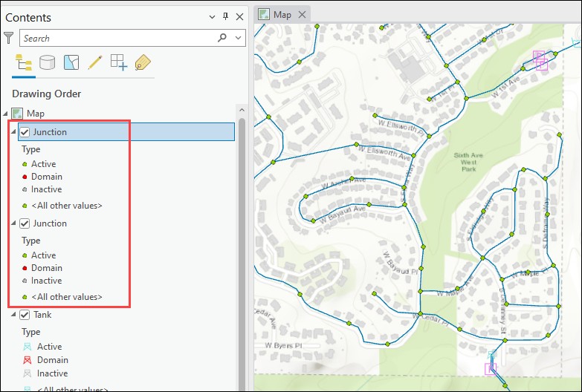The image size is (582, 392).
Task: Click first Junction Domain red symbol
Action: click(x=25, y=177)
